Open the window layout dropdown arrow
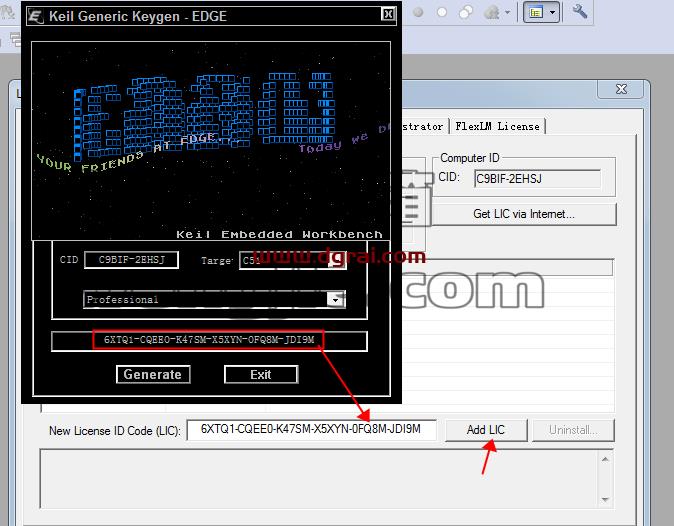Viewport: 674px width, 526px height. pos(552,12)
